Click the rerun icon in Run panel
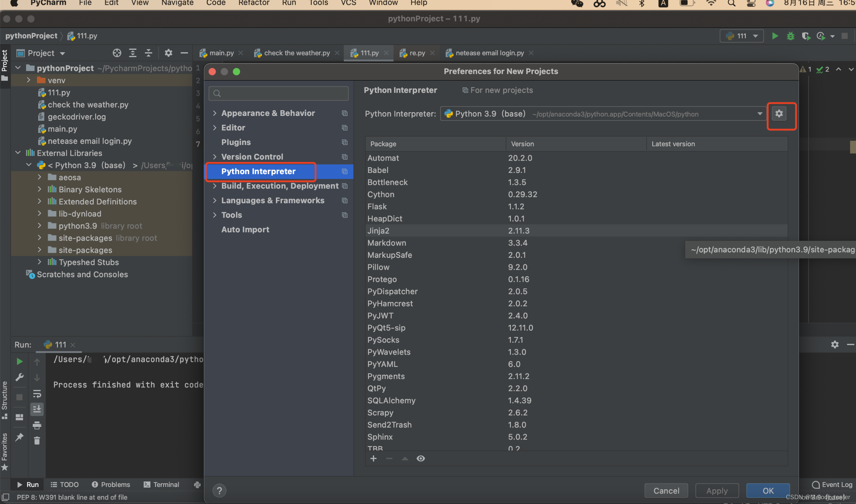 click(19, 361)
